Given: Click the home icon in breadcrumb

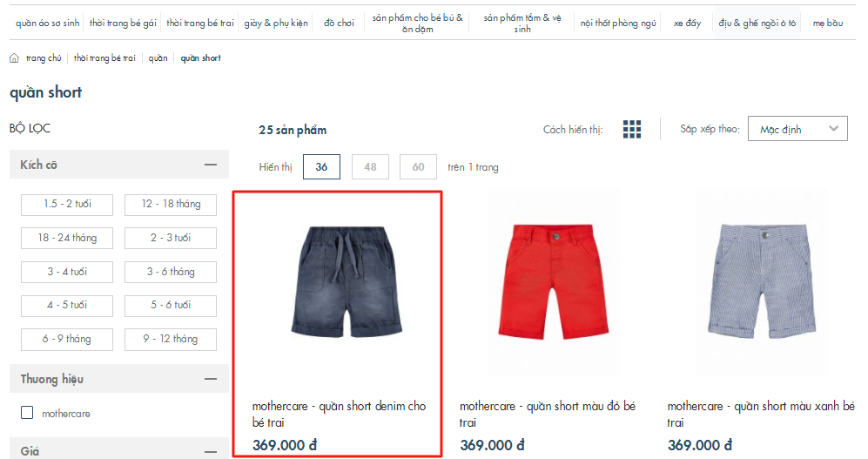Looking at the screenshot, I should tap(15, 58).
